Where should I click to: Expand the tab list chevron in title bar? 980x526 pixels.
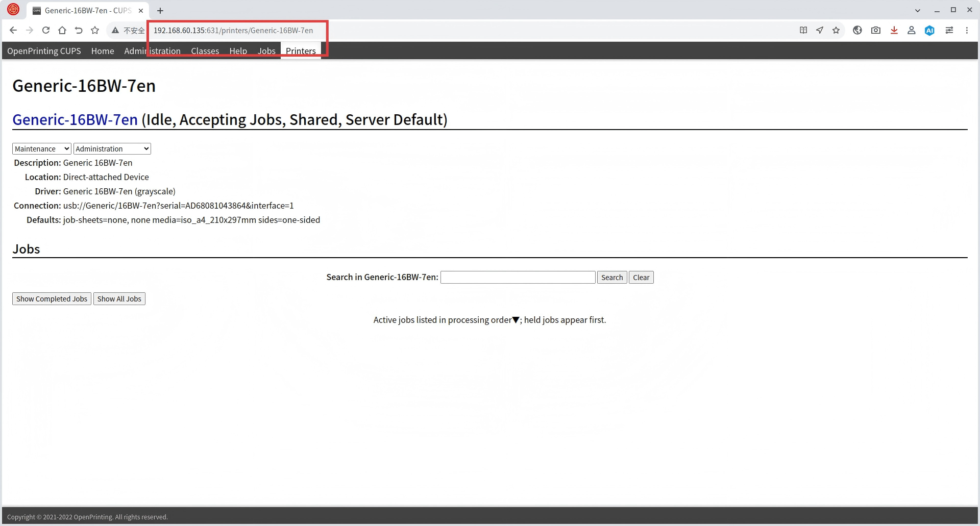pyautogui.click(x=918, y=10)
